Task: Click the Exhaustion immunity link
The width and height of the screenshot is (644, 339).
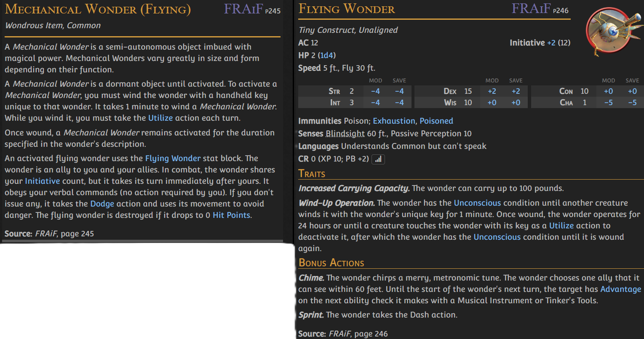Action: click(394, 121)
